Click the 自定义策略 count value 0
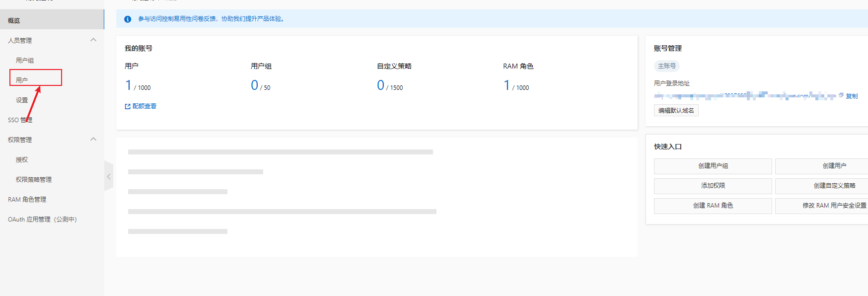This screenshot has width=868, height=296. [381, 85]
